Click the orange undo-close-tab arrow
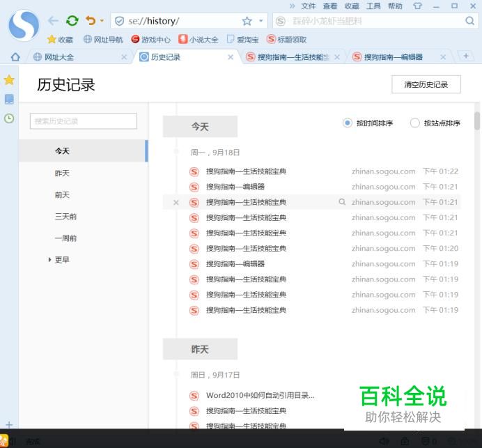 (x=91, y=21)
